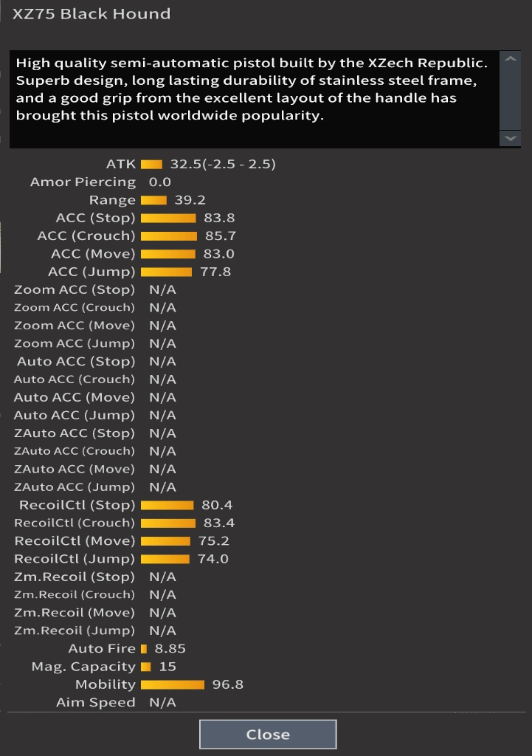
Task: Click the Auto Fire bar
Action: (144, 649)
